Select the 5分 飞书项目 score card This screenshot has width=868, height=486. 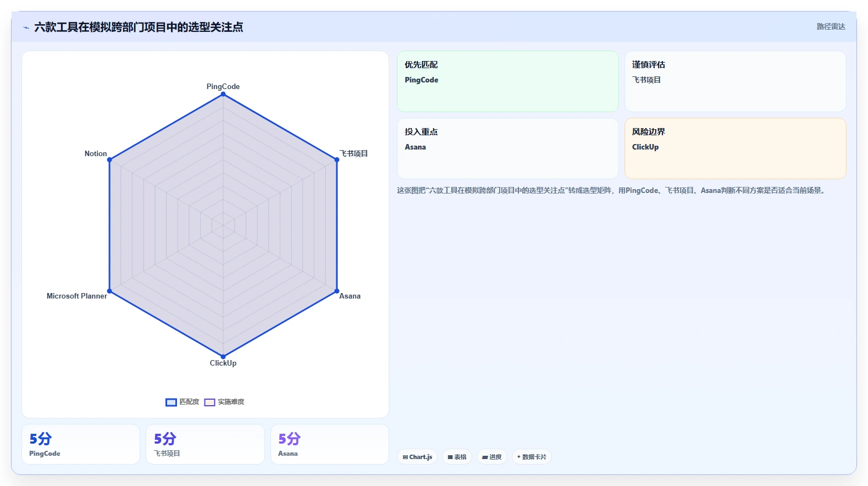click(x=205, y=444)
